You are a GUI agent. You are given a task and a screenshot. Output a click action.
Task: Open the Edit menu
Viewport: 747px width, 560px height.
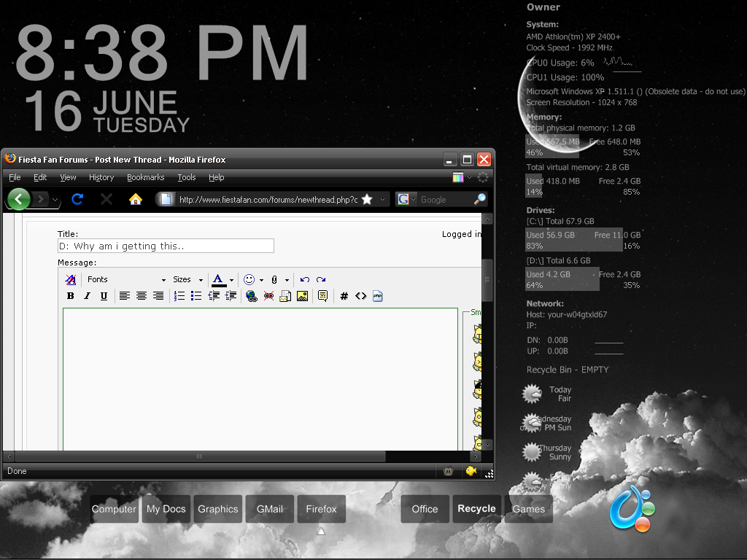pos(40,177)
